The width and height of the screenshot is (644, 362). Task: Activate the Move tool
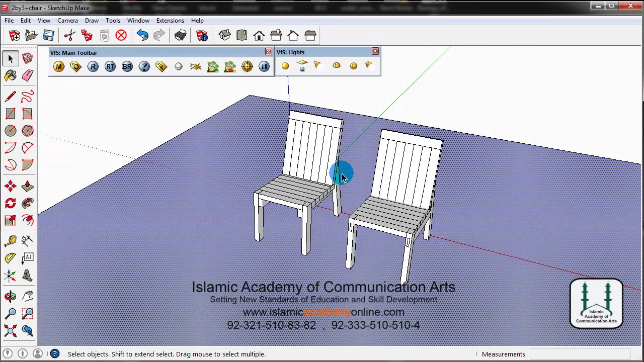tap(11, 186)
